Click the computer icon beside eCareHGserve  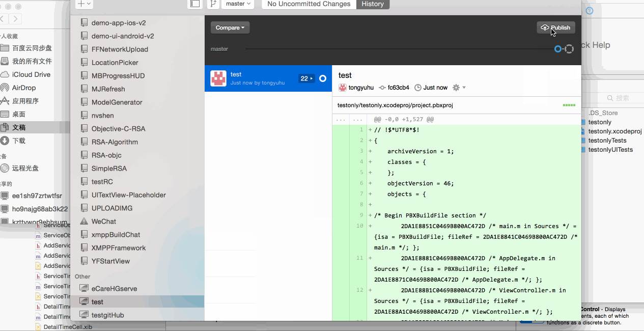pos(85,289)
